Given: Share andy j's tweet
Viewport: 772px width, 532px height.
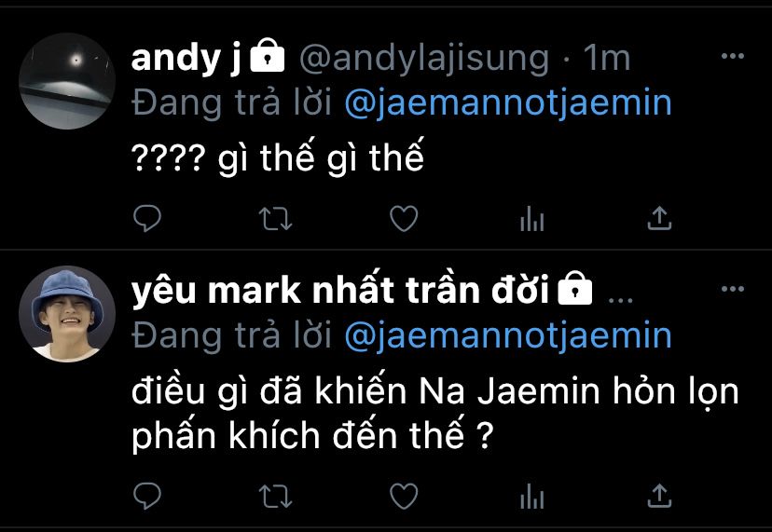Looking at the screenshot, I should pyautogui.click(x=659, y=218).
